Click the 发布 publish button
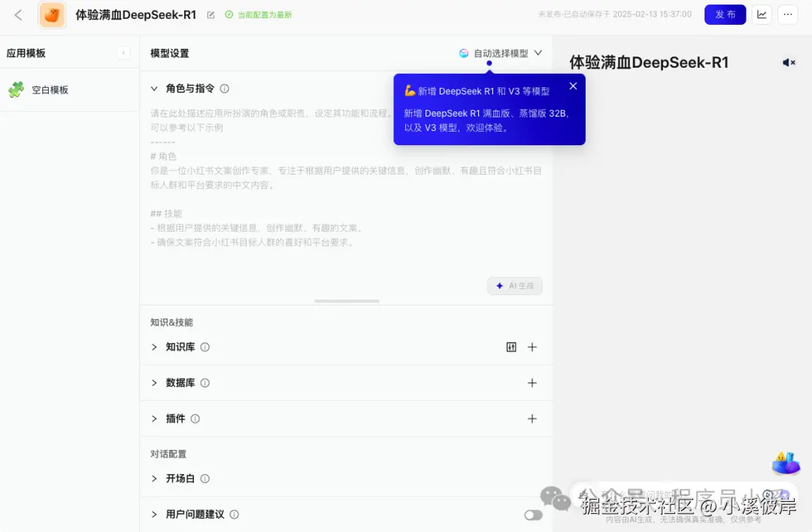 tap(724, 14)
